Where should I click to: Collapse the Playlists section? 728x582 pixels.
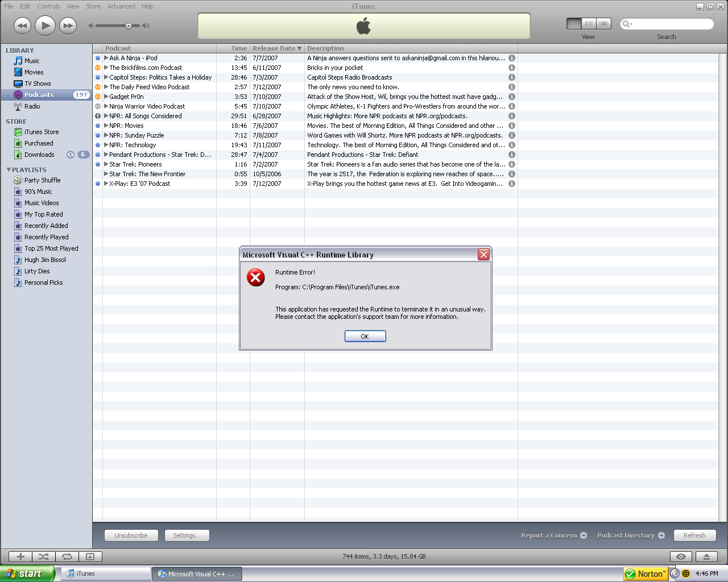coord(9,169)
